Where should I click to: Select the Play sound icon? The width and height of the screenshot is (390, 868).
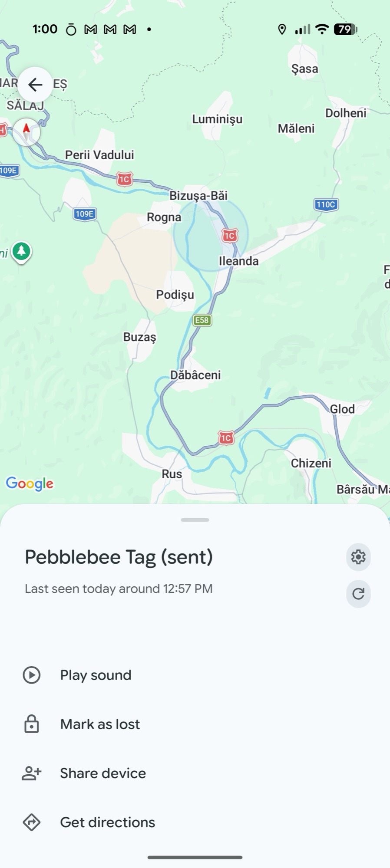(x=31, y=675)
